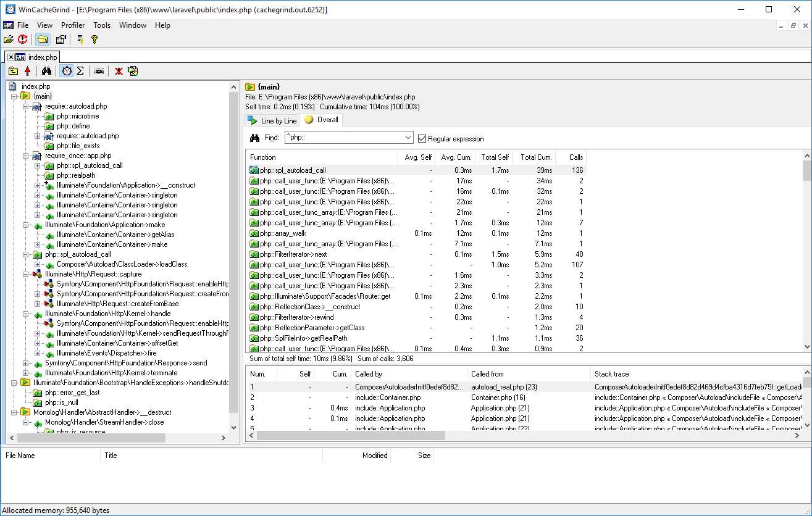The width and height of the screenshot is (812, 516).
Task: Open the Window menu
Action: pyautogui.click(x=133, y=25)
